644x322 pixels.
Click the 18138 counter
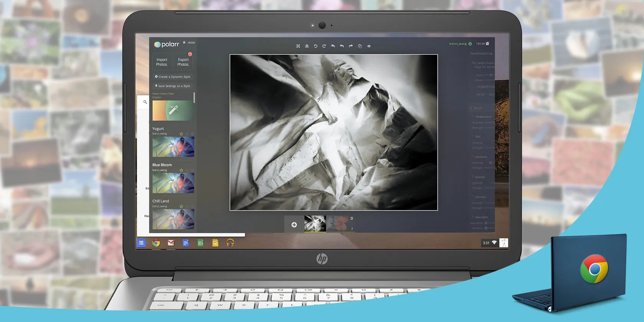click(480, 44)
